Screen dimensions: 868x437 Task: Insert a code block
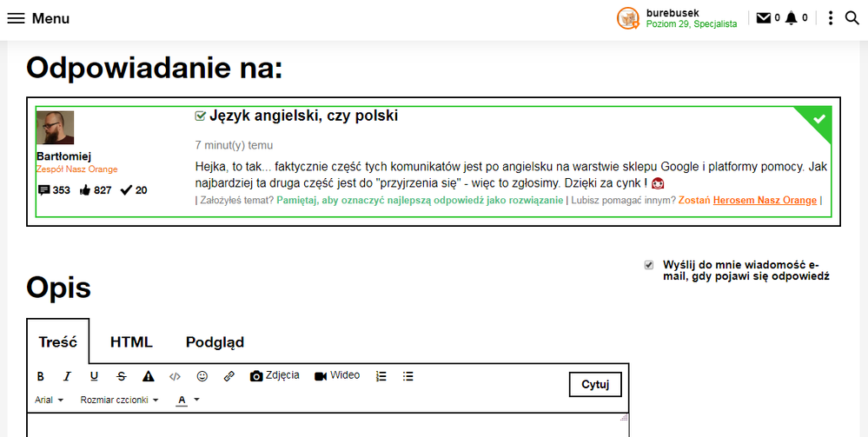click(175, 377)
